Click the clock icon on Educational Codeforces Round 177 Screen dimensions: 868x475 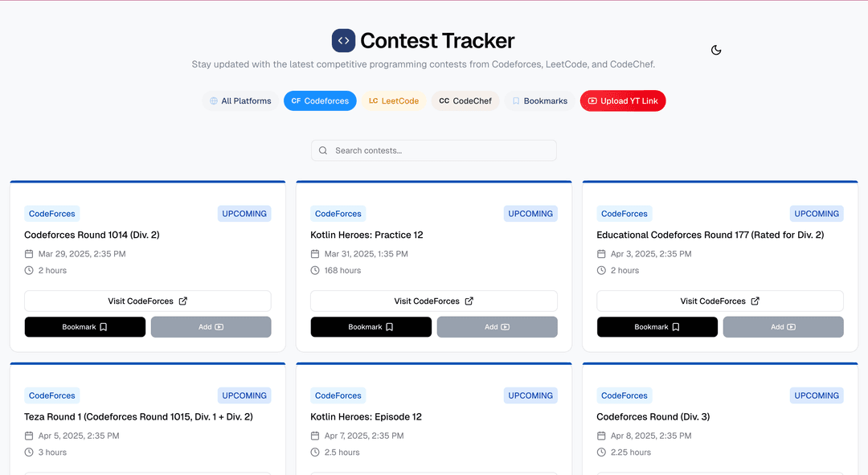tap(600, 270)
